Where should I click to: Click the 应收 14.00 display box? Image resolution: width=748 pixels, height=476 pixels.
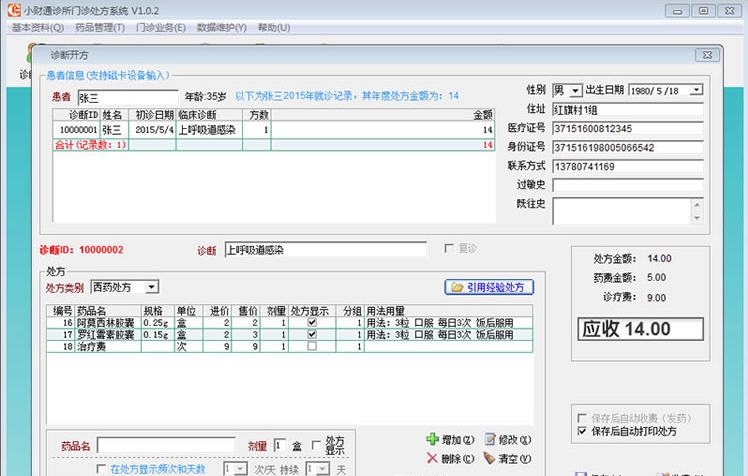tap(640, 329)
